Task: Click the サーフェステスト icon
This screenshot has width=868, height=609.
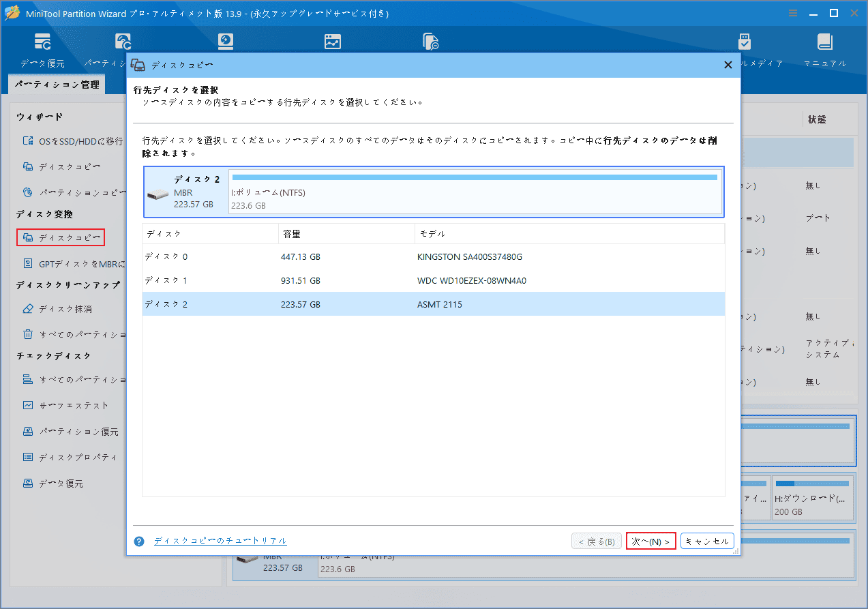Action: (x=28, y=405)
